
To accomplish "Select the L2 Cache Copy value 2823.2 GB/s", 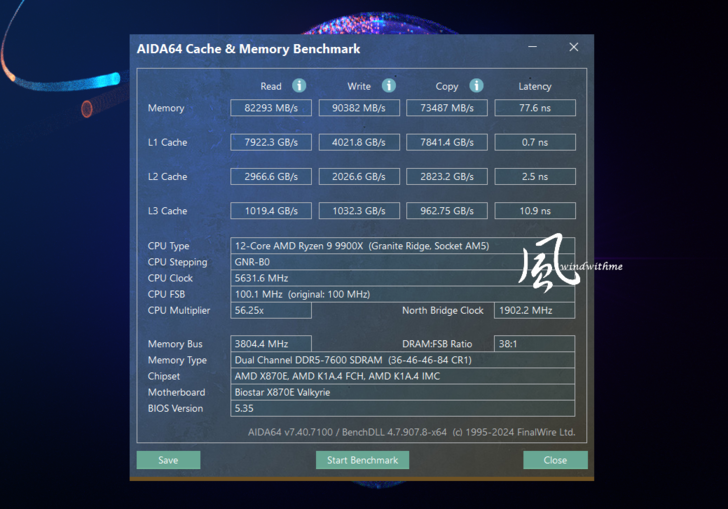I will 447,176.
